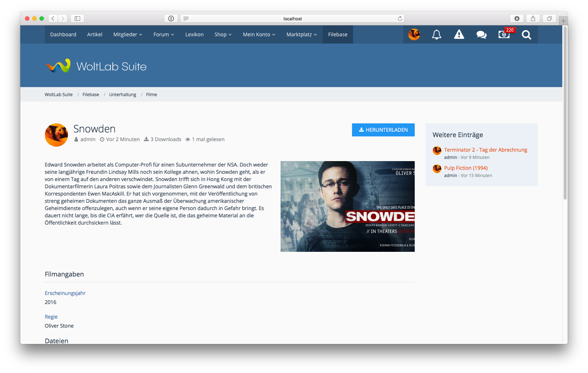Toggle Safari sidebar icon
The image size is (588, 373).
(77, 19)
